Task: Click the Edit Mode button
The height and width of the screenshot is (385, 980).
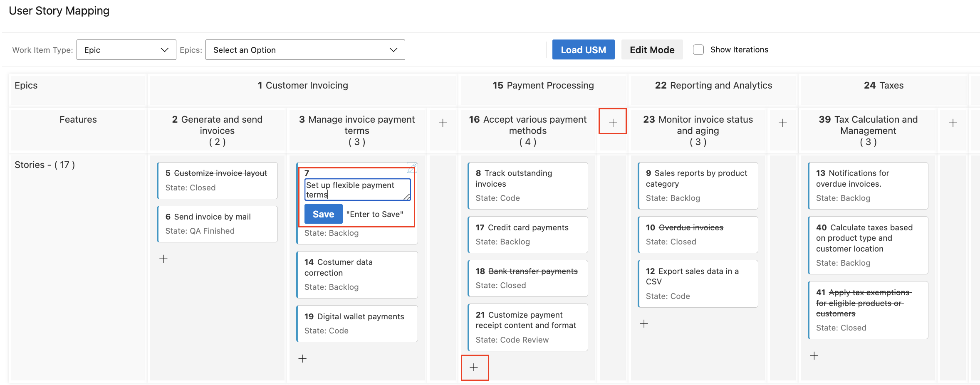Action: click(651, 49)
